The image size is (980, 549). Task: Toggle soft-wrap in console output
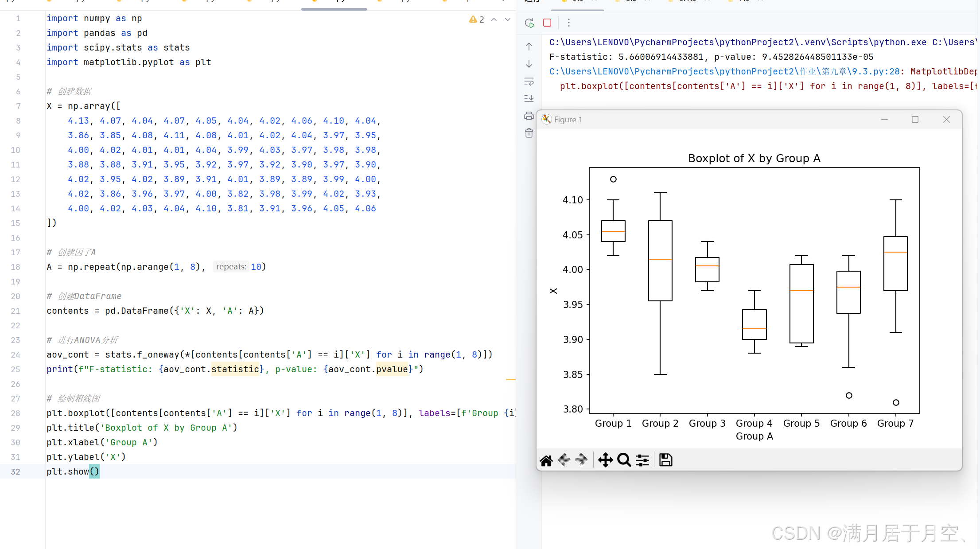coord(529,82)
